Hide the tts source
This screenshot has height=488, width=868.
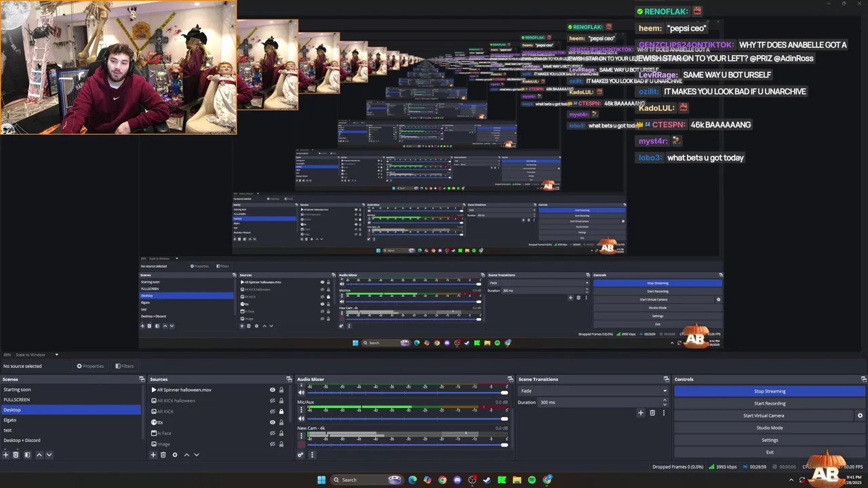point(273,422)
